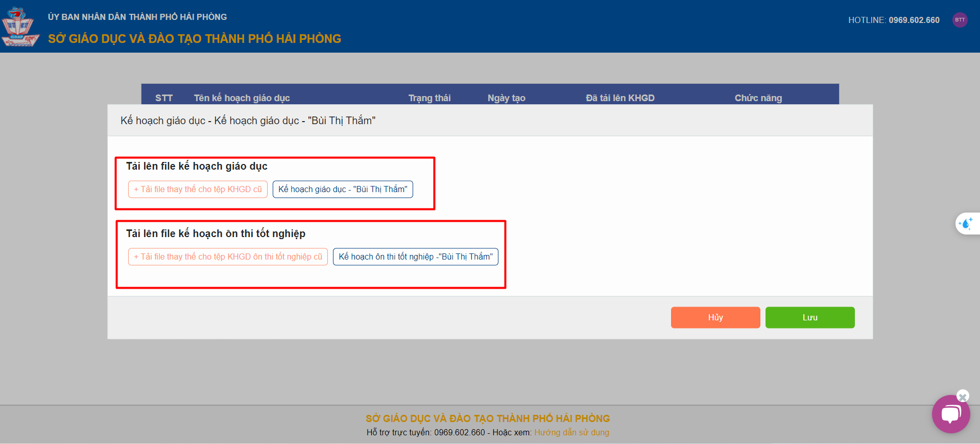Image resolution: width=980 pixels, height=444 pixels.
Task: Click the 'Đã tải lên KHGD' column header
Action: point(620,98)
